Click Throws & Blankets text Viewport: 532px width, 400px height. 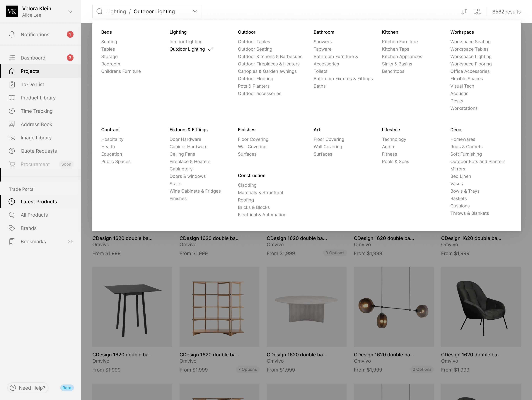469,213
